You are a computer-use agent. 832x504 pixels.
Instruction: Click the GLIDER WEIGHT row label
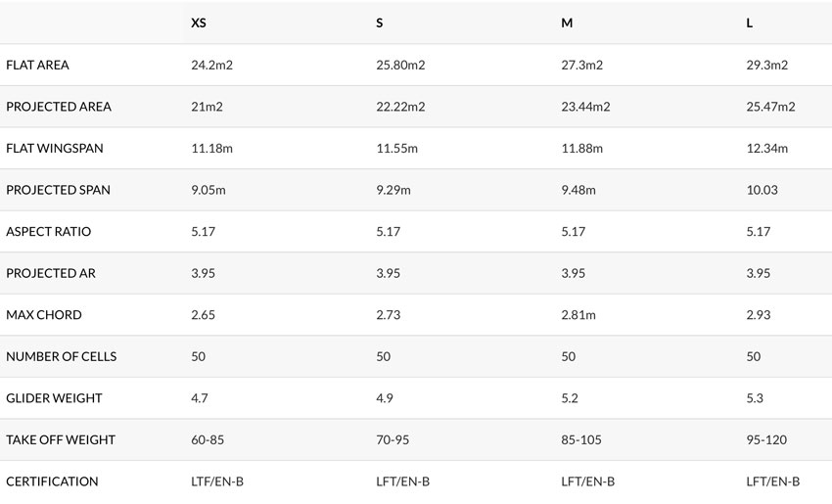pos(54,398)
